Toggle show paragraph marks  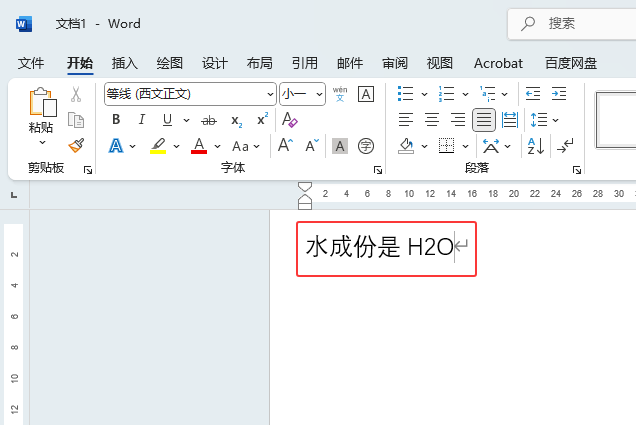point(565,146)
